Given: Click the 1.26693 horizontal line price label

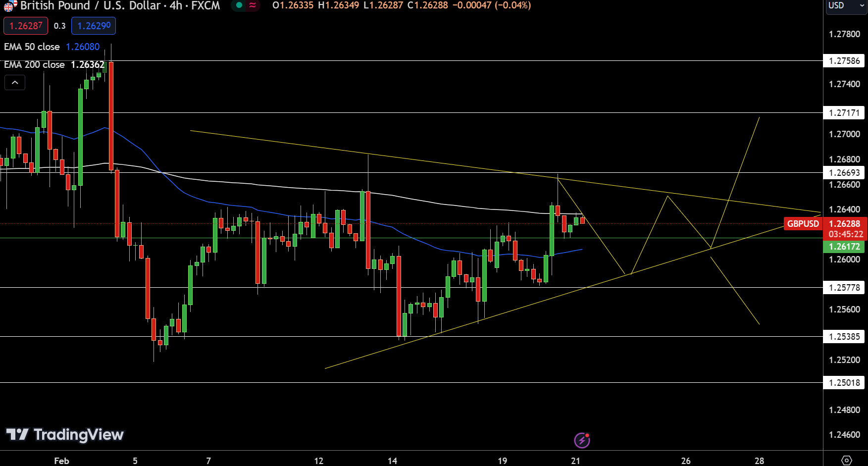Looking at the screenshot, I should (844, 173).
